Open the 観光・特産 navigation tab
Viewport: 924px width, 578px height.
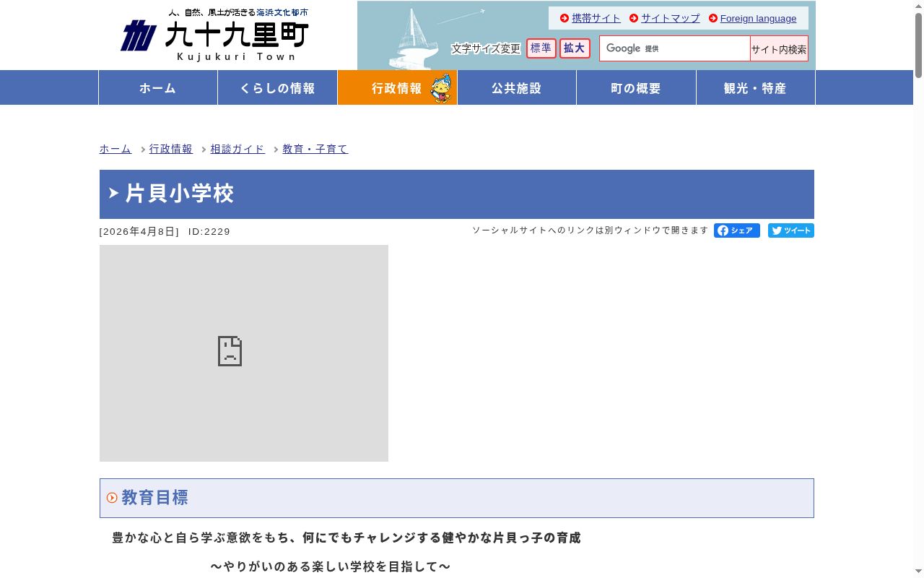point(756,87)
